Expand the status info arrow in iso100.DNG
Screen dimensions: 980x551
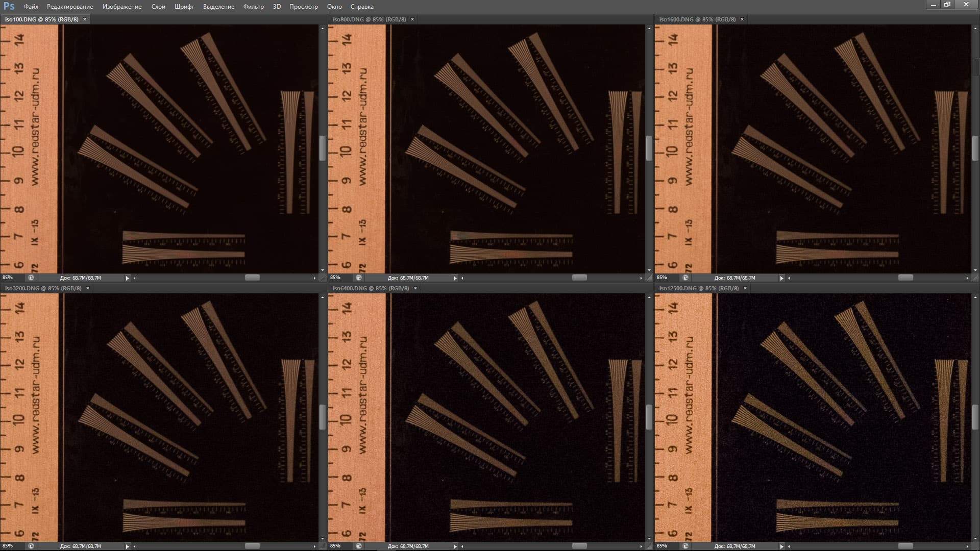click(127, 278)
